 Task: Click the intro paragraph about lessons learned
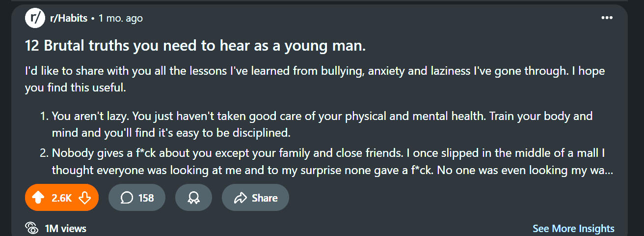(x=314, y=79)
